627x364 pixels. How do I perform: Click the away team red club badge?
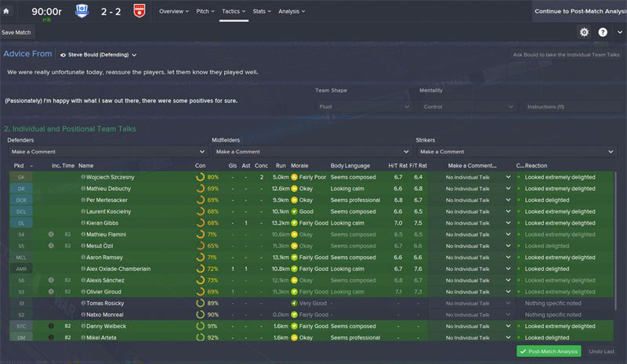click(140, 11)
